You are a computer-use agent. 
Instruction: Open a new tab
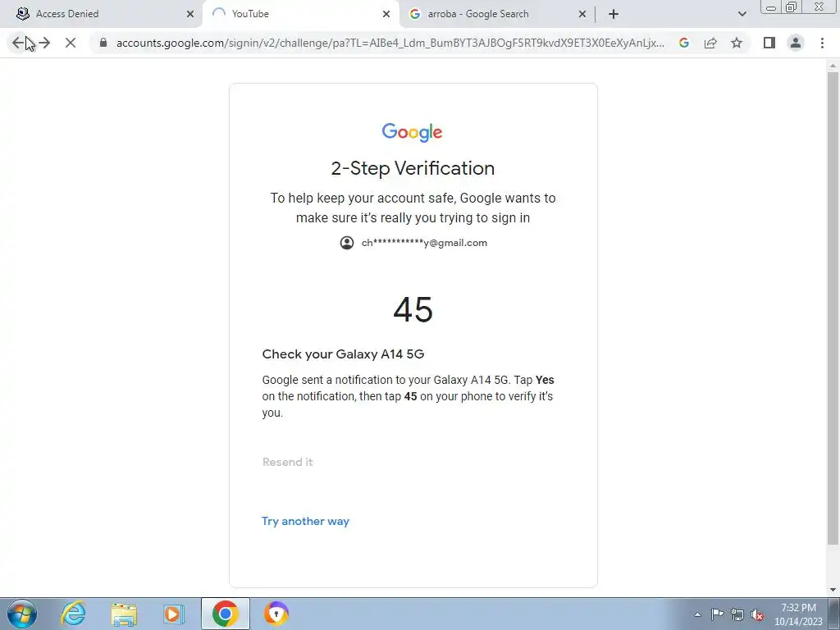click(x=614, y=14)
